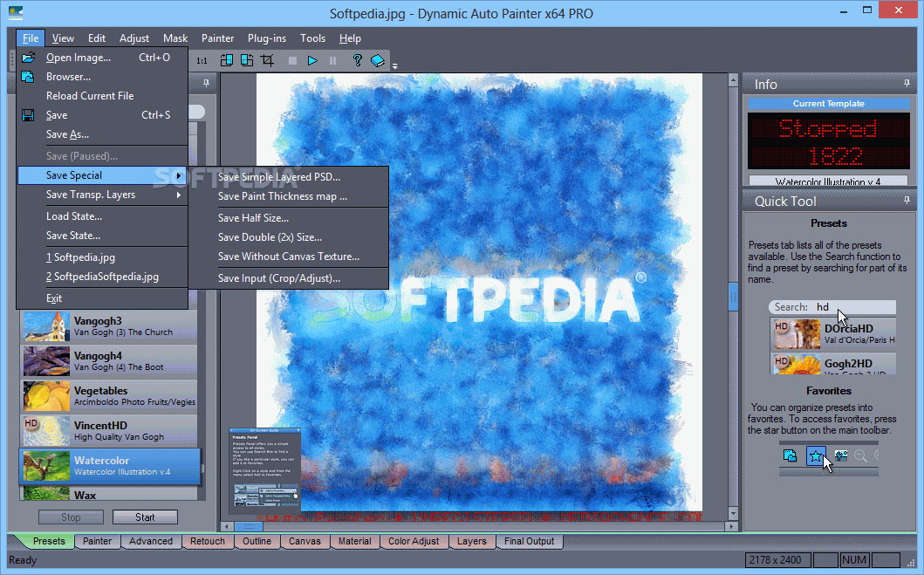This screenshot has width=924, height=575.
Task: Open the blue book guide icon
Action: 378,60
